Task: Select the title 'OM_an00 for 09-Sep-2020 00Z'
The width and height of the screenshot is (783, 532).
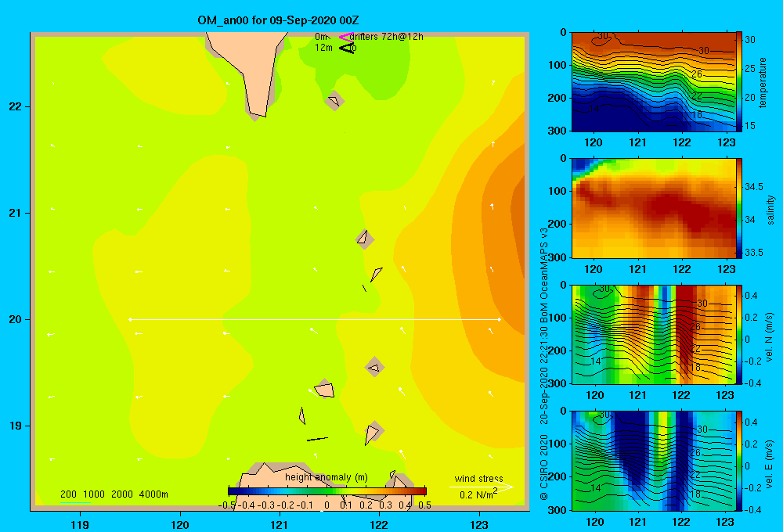Action: coord(278,20)
